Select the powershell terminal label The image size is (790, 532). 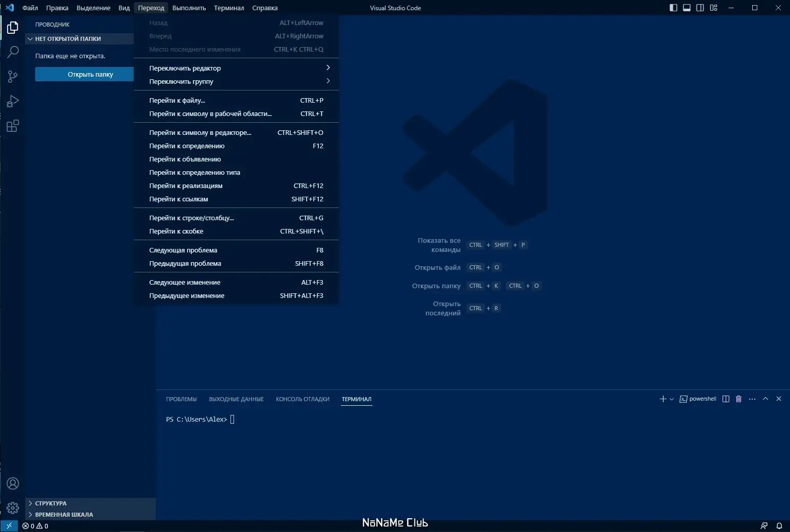tap(698, 399)
